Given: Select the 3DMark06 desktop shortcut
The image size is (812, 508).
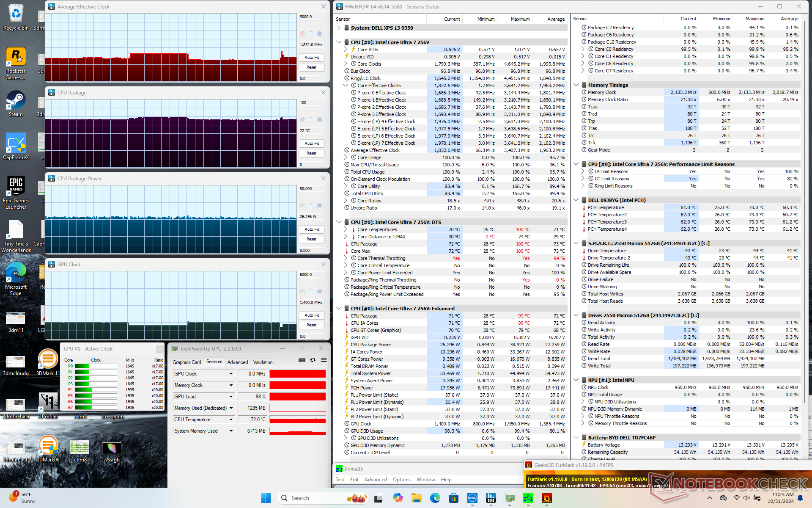Looking at the screenshot, I should coord(48,448).
